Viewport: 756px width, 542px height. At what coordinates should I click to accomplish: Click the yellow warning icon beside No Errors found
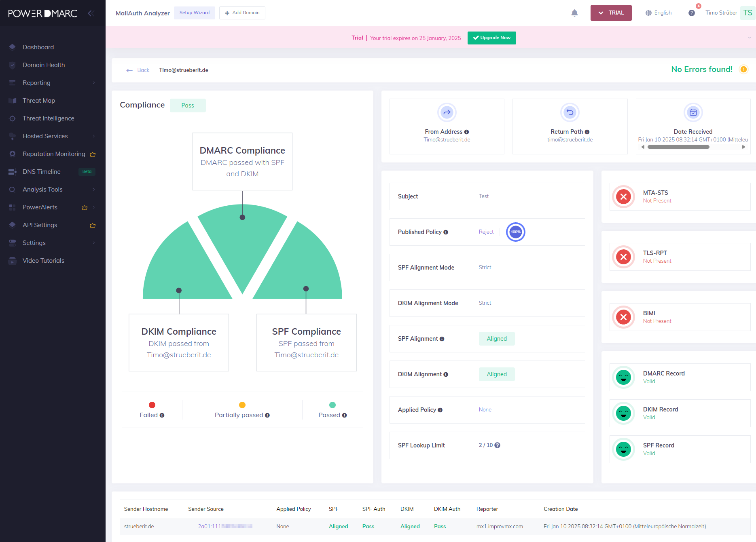click(x=743, y=70)
